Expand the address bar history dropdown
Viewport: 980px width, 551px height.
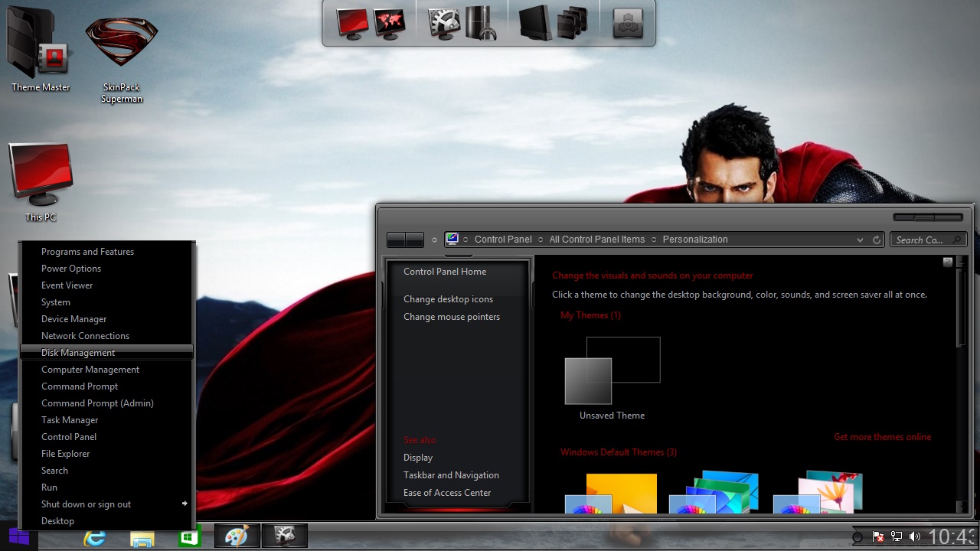click(861, 240)
